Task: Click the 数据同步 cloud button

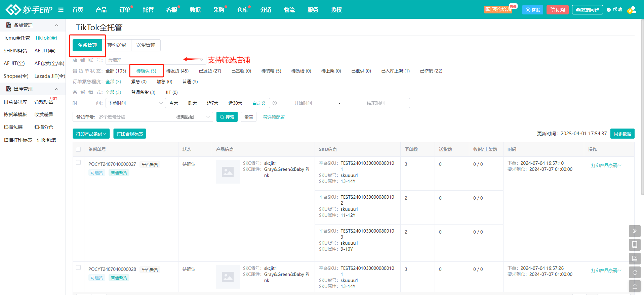Action: click(x=588, y=10)
